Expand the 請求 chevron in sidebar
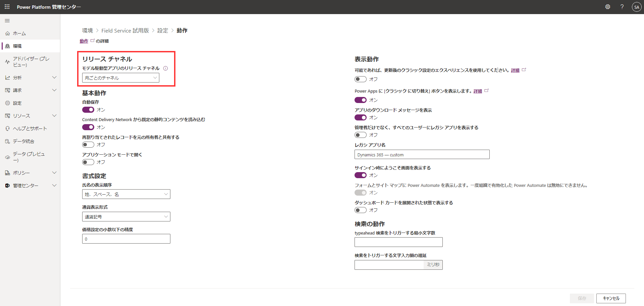Viewport: 644px width, 306px height. 54,90
